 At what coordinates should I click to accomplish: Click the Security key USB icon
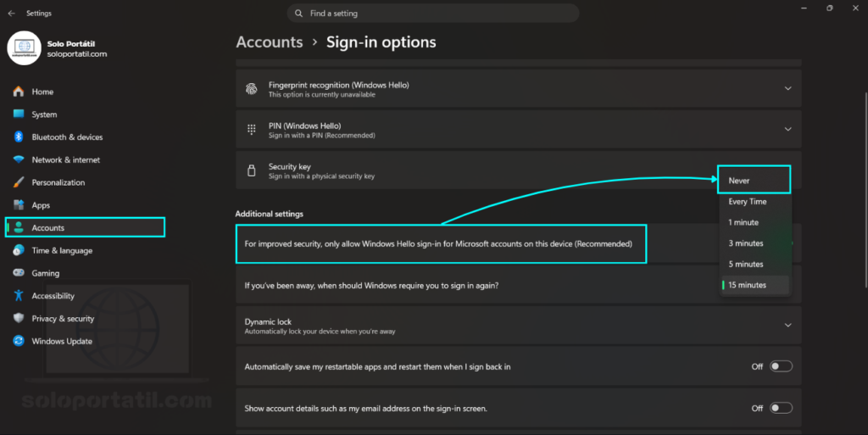click(251, 170)
